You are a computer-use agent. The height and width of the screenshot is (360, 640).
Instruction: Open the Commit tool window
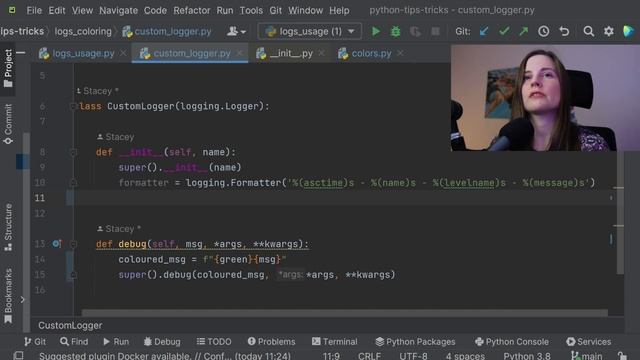click(8, 124)
